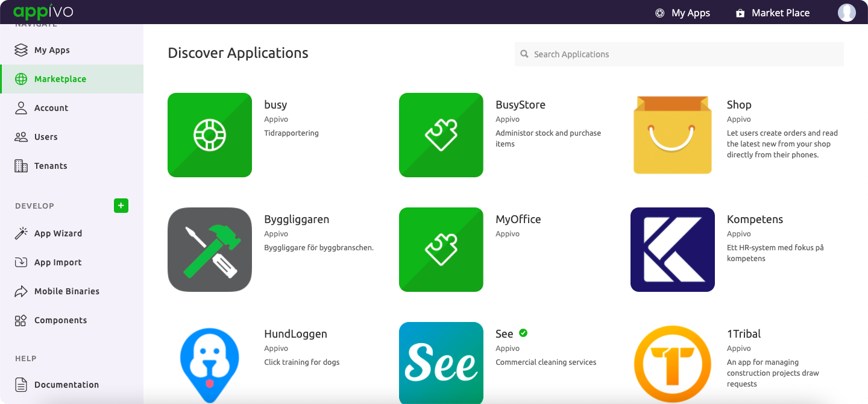Screen dimensions: 868x404
Task: Open the profile avatar menu
Action: pyautogui.click(x=847, y=12)
